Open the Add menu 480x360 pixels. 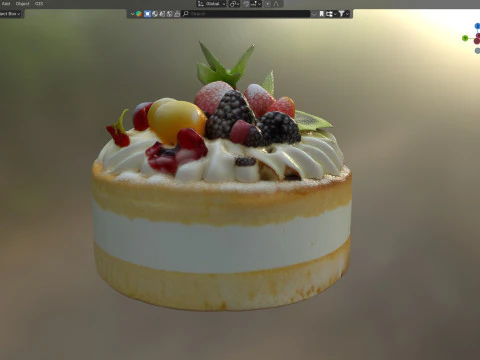pos(6,4)
